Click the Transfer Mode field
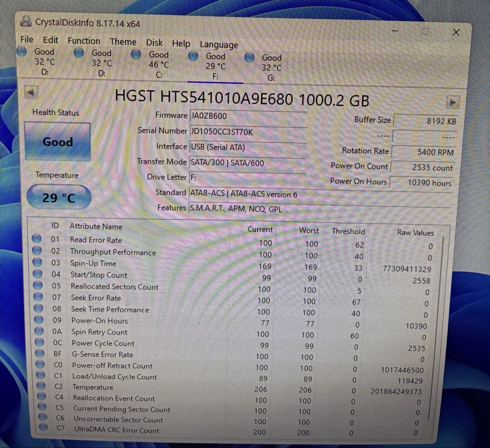490x448 pixels. 247,163
